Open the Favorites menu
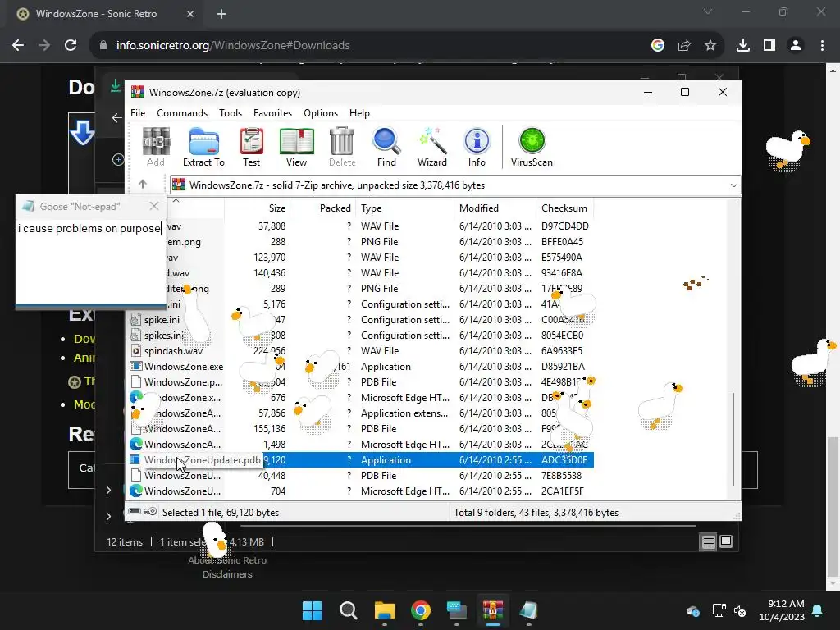The height and width of the screenshot is (630, 840). point(272,113)
